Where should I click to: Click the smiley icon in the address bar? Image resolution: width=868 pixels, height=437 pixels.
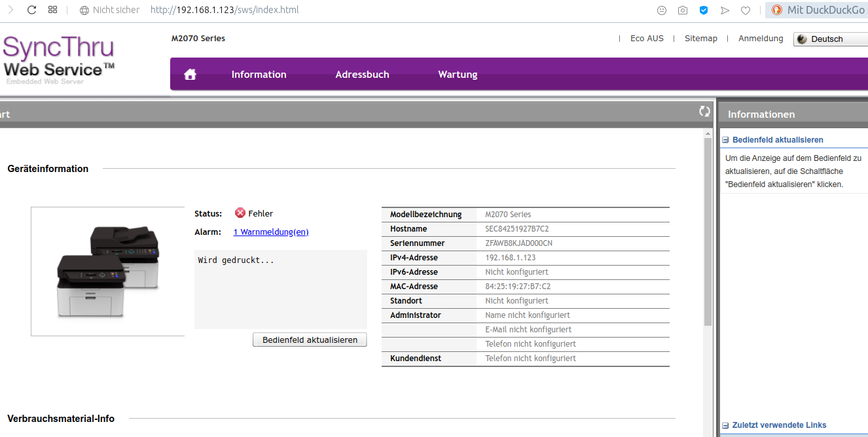662,10
